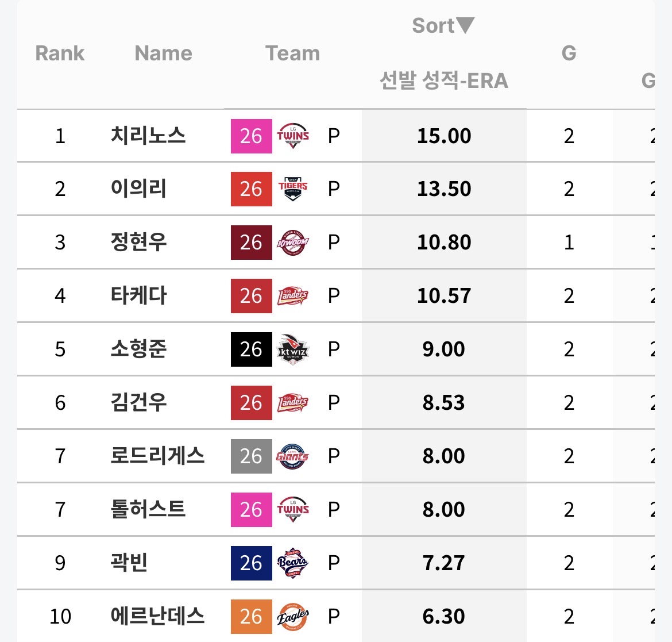This screenshot has height=642, width=672.
Task: Click the Hanwha Eagles logo beside 에르난데스
Action: pyautogui.click(x=293, y=616)
